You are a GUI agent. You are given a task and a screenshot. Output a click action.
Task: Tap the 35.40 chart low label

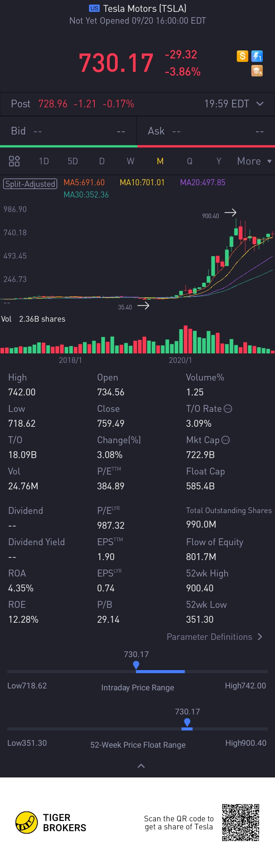(x=125, y=307)
